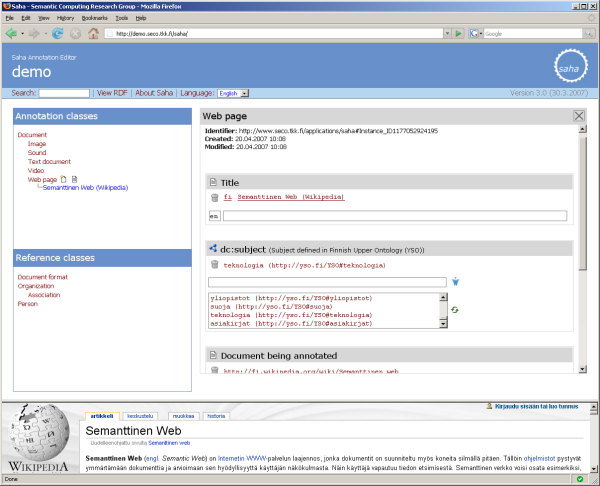The image size is (600, 486).
Task: Open the View menu
Action: (x=44, y=18)
